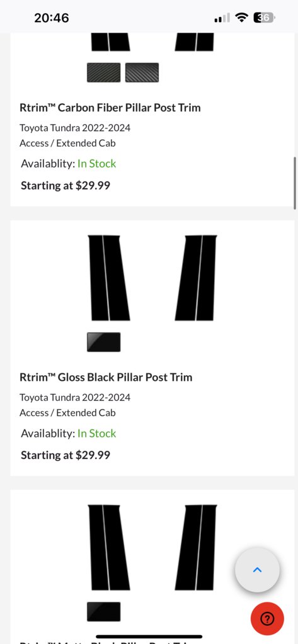
Task: Tap the red help question mark icon
Action: pyautogui.click(x=267, y=619)
